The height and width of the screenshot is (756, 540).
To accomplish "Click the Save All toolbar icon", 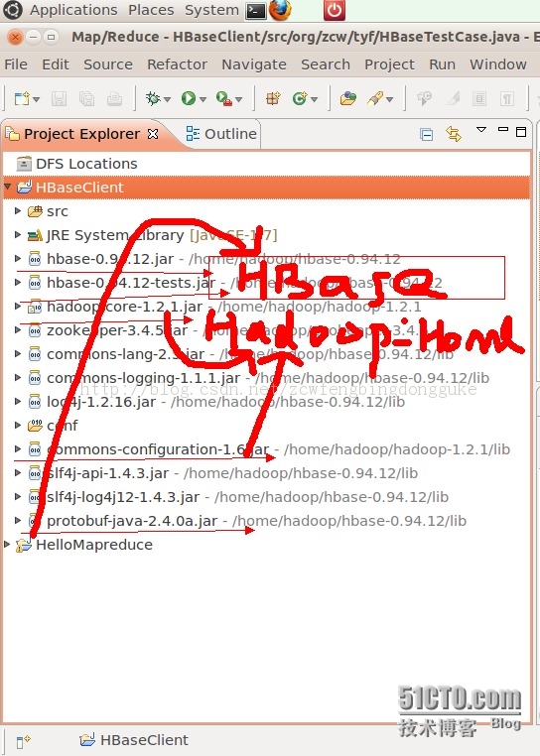I will (87, 99).
